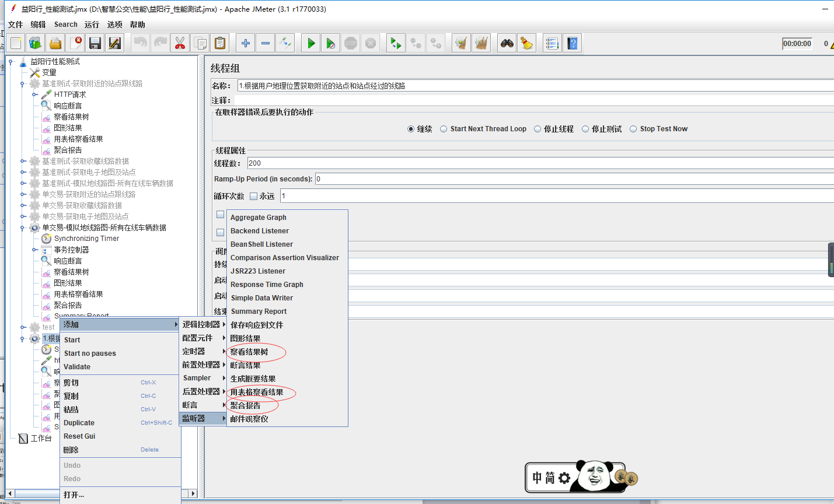Expand the test thread group node
This screenshot has width=834, height=504.
click(23, 327)
